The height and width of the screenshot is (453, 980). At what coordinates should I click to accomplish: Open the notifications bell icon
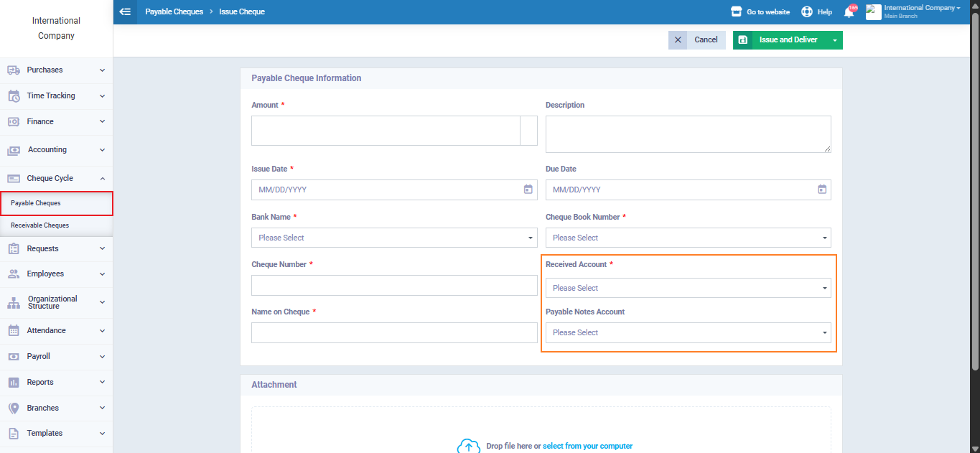pos(849,12)
